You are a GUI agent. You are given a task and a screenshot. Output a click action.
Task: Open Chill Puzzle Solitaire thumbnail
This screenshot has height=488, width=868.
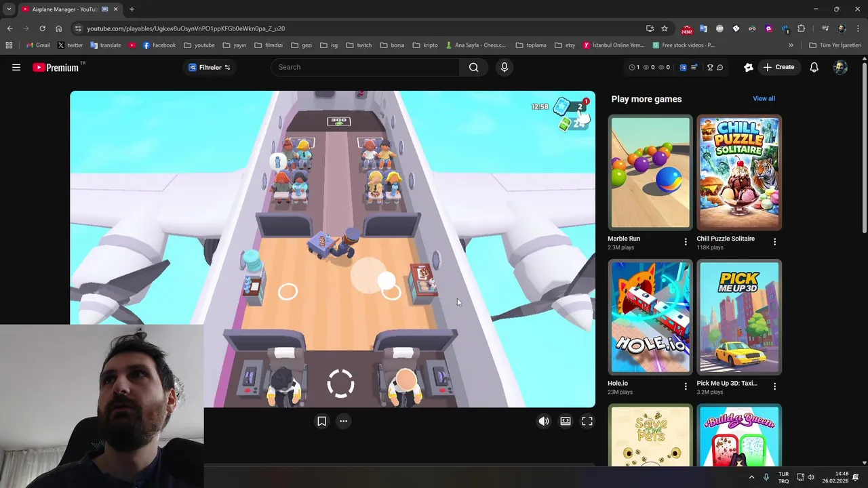pos(739,173)
